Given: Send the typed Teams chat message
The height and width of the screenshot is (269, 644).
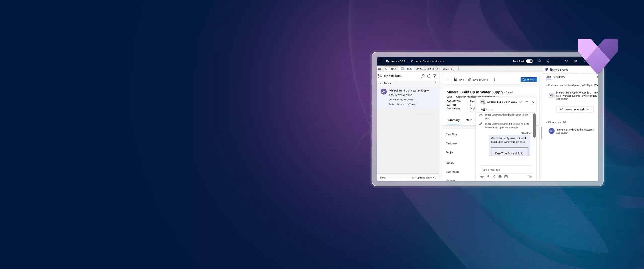Looking at the screenshot, I should pos(530,177).
